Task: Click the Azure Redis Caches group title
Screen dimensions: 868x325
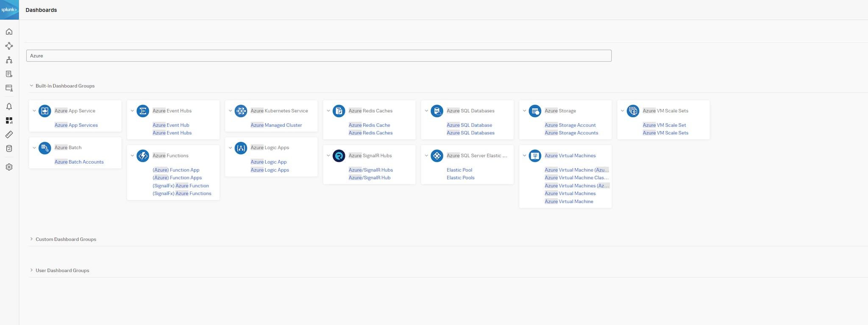Action: coord(370,111)
